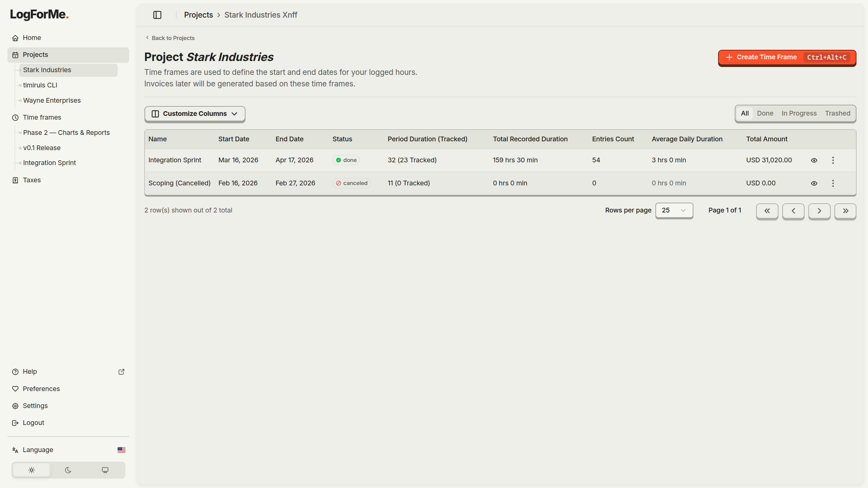The height and width of the screenshot is (488, 868).
Task: View Integration Sprint via eye icon
Action: click(814, 160)
